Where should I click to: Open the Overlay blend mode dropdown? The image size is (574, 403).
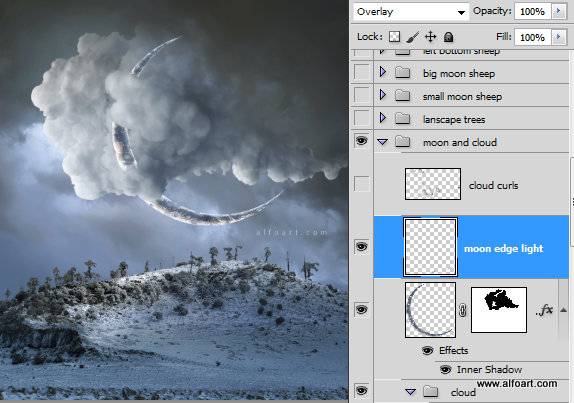pyautogui.click(x=411, y=12)
